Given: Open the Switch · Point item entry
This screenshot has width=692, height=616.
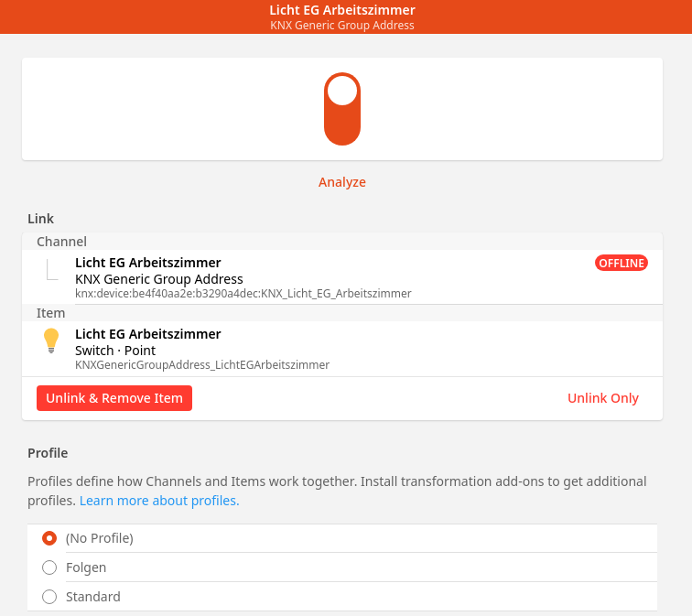Looking at the screenshot, I should pyautogui.click(x=115, y=351).
